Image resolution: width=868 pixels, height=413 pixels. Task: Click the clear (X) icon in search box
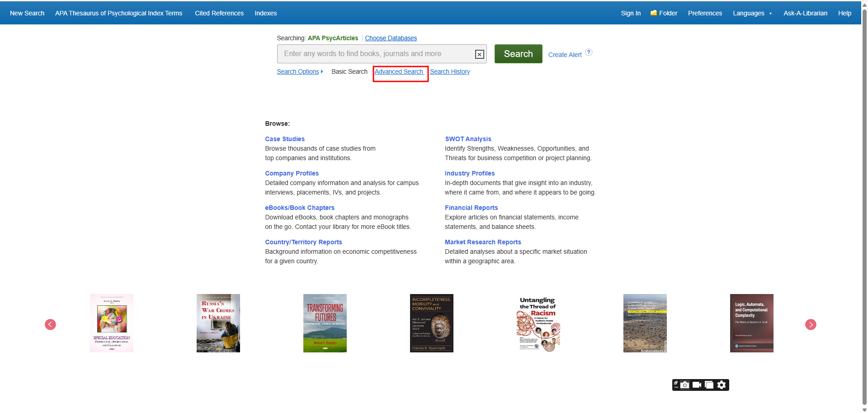coord(479,54)
